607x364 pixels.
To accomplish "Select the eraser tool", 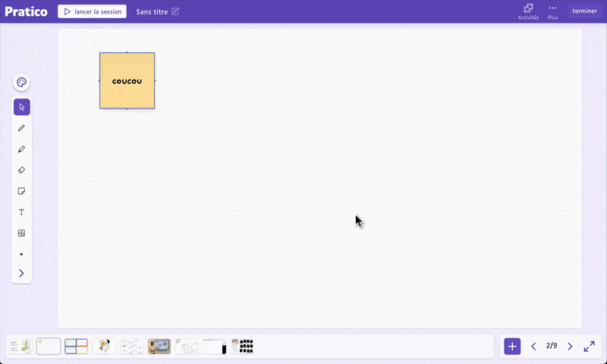I will tap(22, 170).
